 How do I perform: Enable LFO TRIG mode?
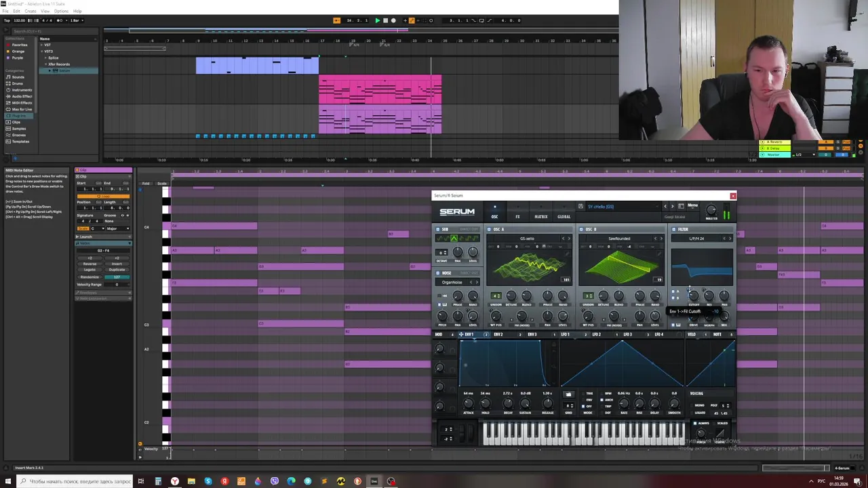583,393
